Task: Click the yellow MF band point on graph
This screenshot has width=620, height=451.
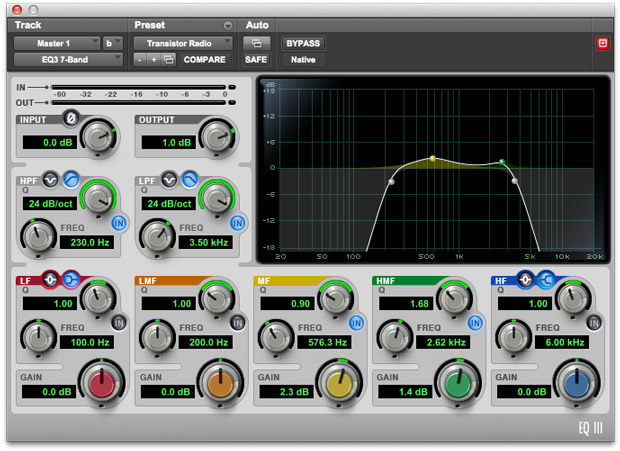Action: [x=433, y=159]
